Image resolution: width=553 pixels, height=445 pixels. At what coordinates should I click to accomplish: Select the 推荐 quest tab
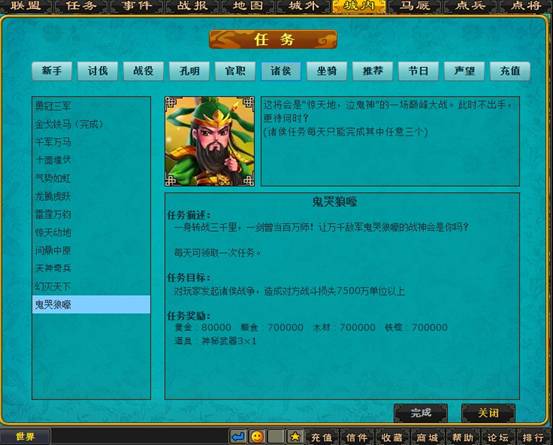click(x=373, y=71)
